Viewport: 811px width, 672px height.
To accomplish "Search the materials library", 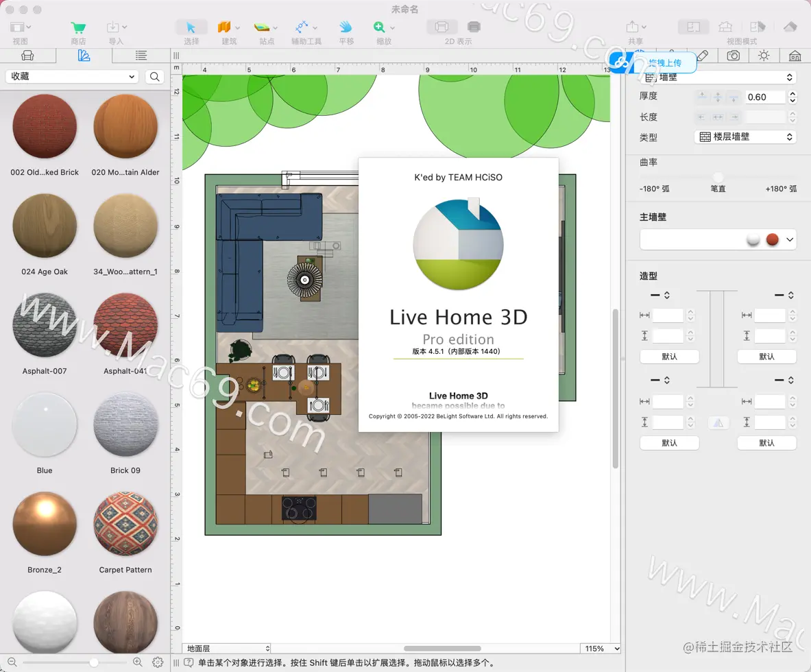I will pos(155,77).
